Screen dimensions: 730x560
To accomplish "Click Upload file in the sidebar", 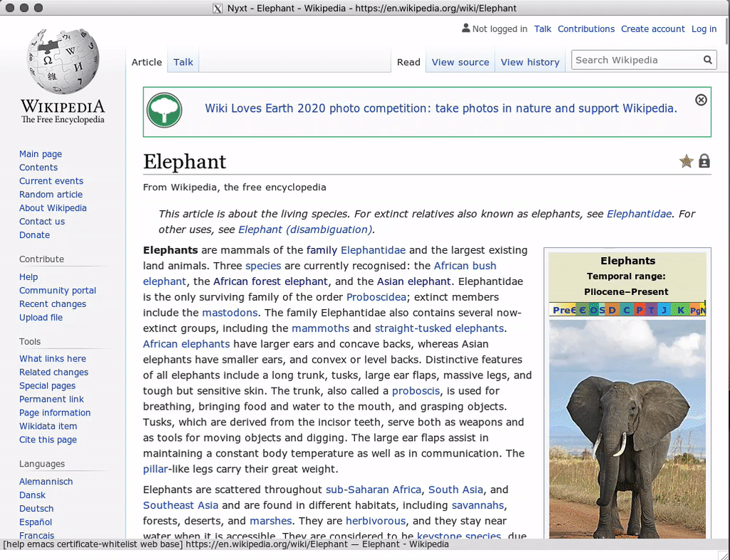I will coord(41,317).
